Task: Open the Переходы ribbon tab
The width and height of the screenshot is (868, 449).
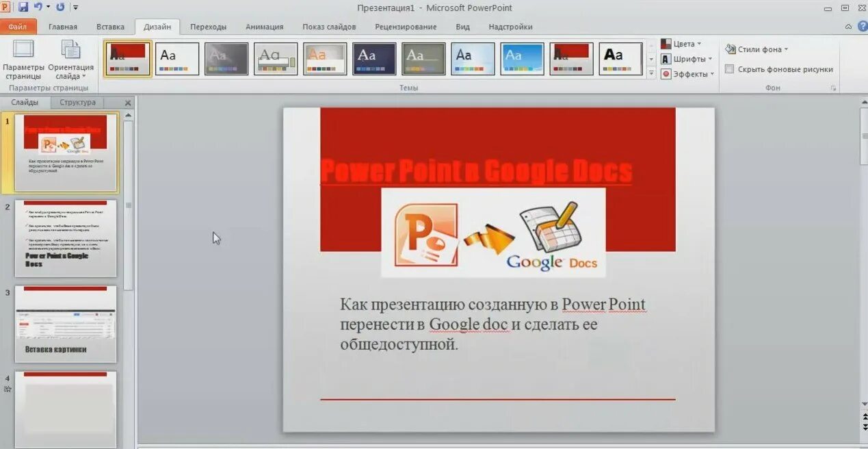Action: coord(208,27)
